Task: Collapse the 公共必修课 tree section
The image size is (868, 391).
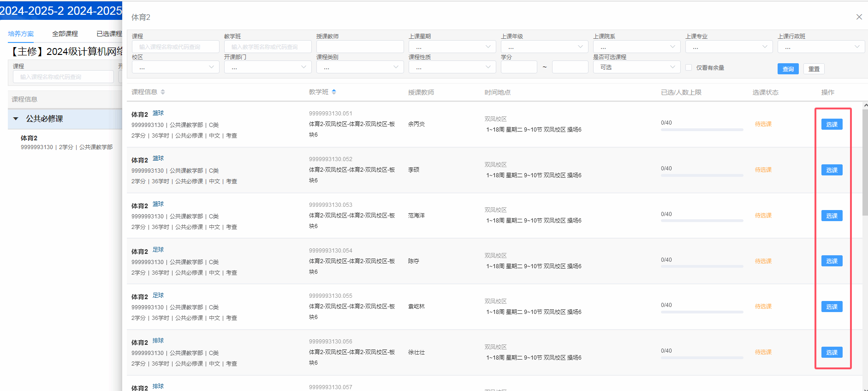Action: (x=16, y=119)
